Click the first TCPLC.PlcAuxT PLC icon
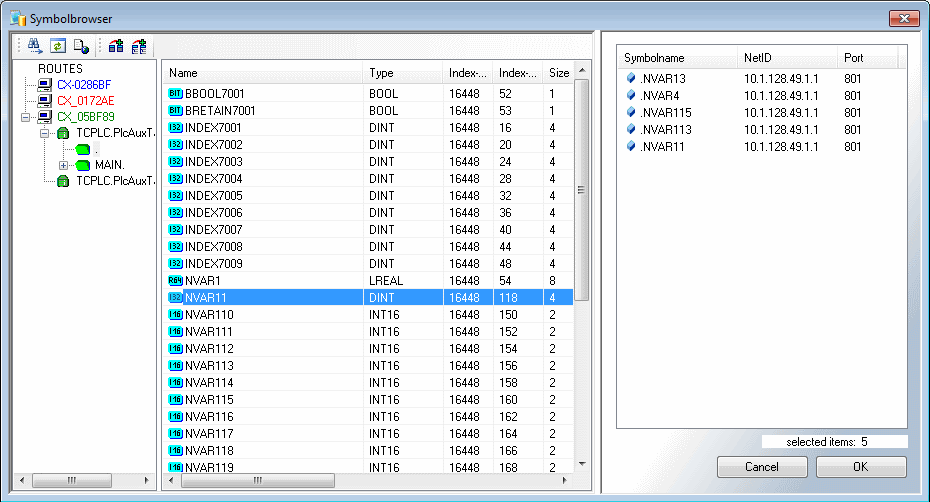The height and width of the screenshot is (502, 930). (63, 133)
